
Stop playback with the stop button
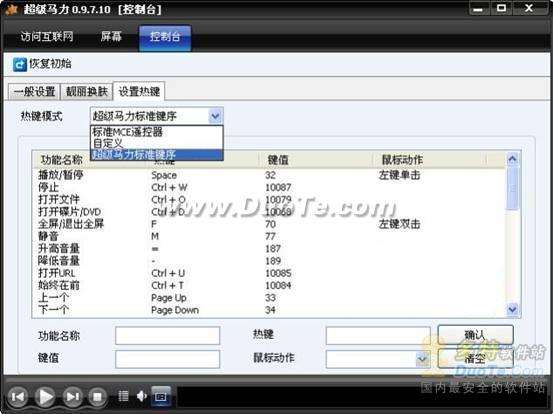(x=97, y=397)
